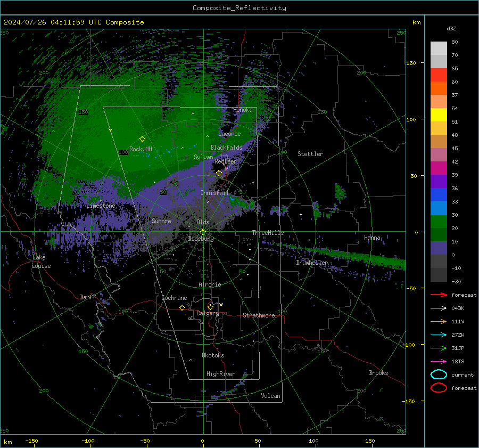Click the Ponoka label
This screenshot has height=448, width=479.
[x=243, y=110]
